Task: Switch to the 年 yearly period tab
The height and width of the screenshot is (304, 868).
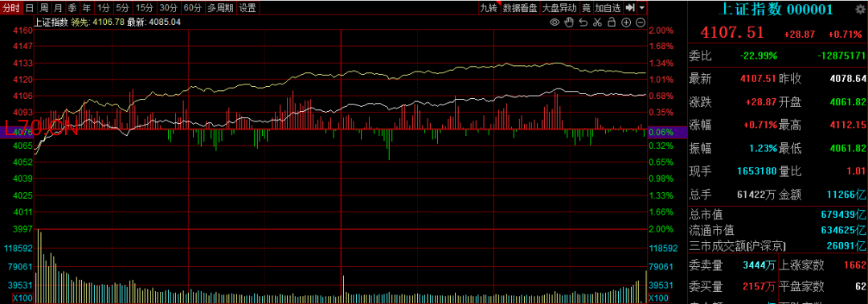Action: pyautogui.click(x=87, y=8)
